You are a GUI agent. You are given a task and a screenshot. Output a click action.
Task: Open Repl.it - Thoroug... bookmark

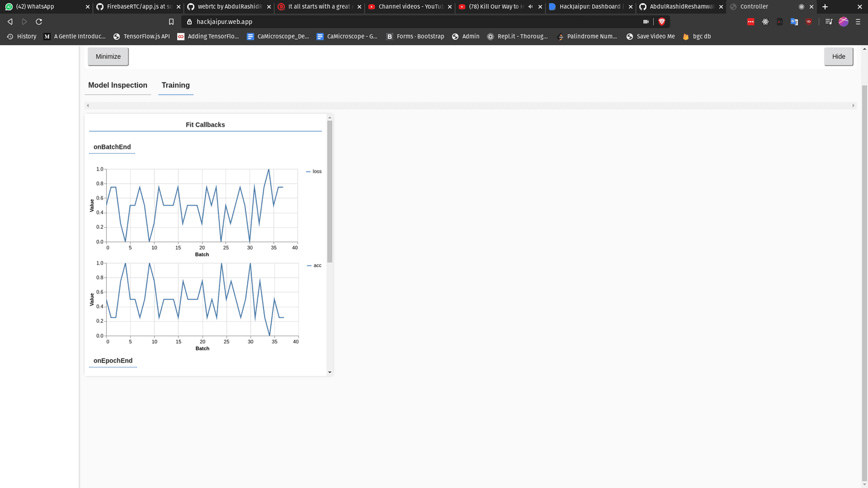click(x=518, y=36)
